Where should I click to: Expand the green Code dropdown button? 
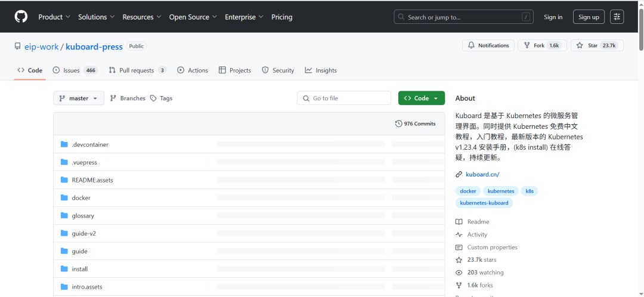(422, 98)
